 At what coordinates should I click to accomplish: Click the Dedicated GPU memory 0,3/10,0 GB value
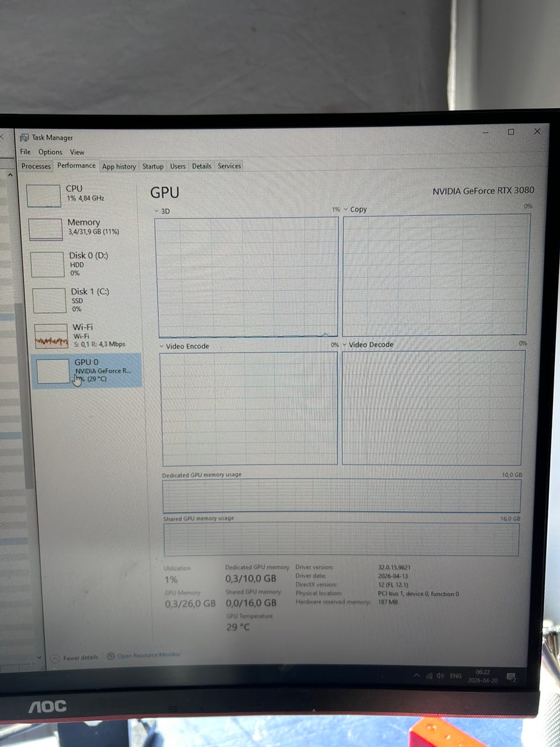[251, 578]
